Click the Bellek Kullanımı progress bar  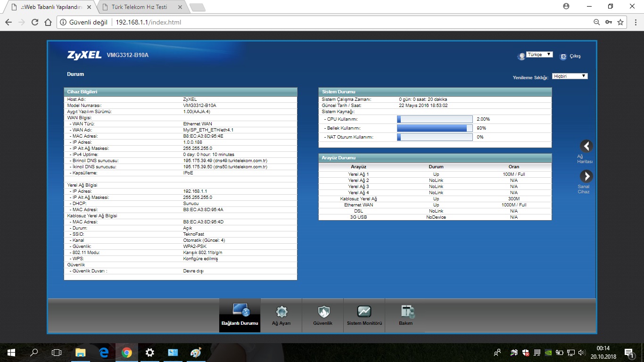pyautogui.click(x=435, y=128)
